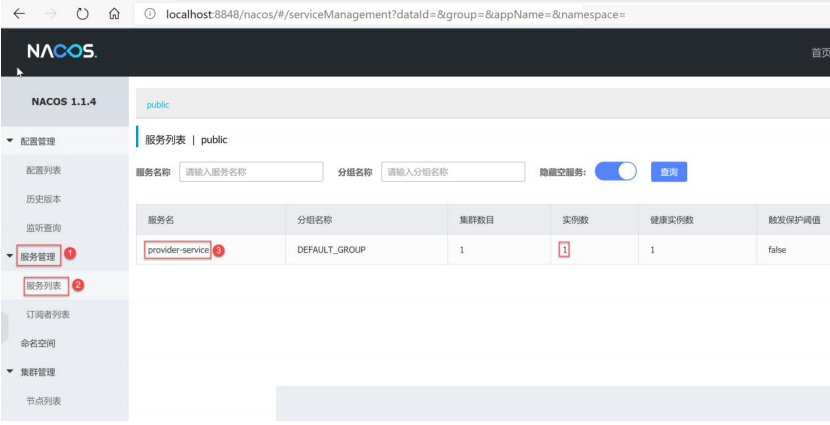Open 监听查询 in the sidebar

tap(43, 228)
